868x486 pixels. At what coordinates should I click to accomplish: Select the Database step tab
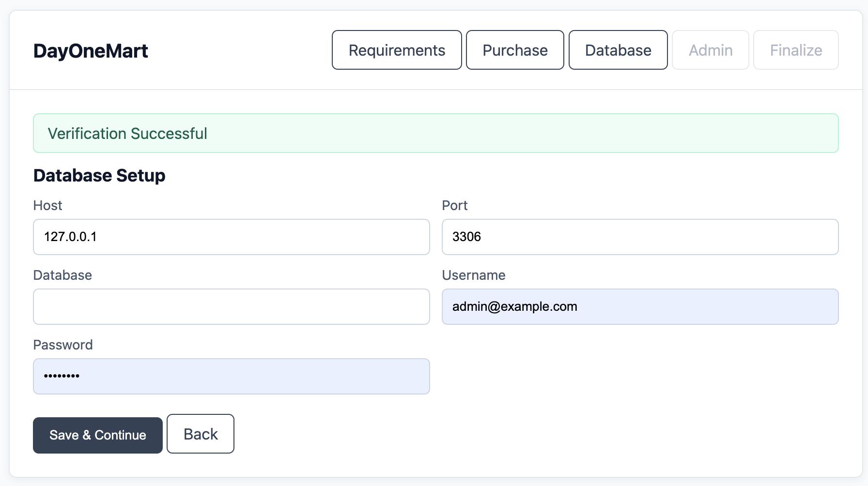point(618,50)
